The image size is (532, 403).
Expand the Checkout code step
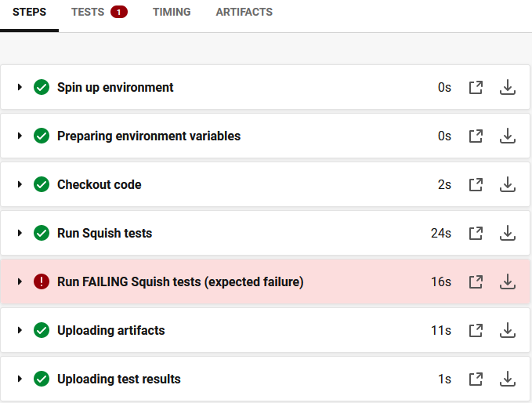[20, 185]
